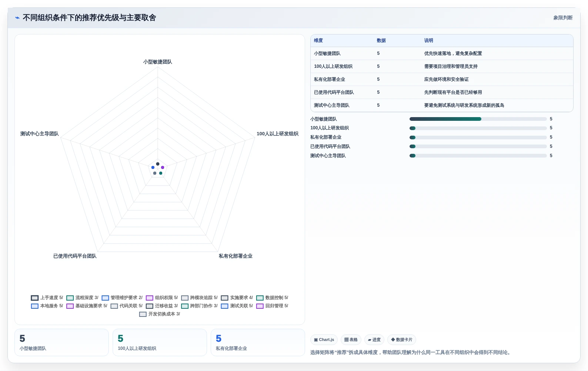Click the footer note starting 选择矩阵将
The width and height of the screenshot is (588, 371).
[411, 352]
